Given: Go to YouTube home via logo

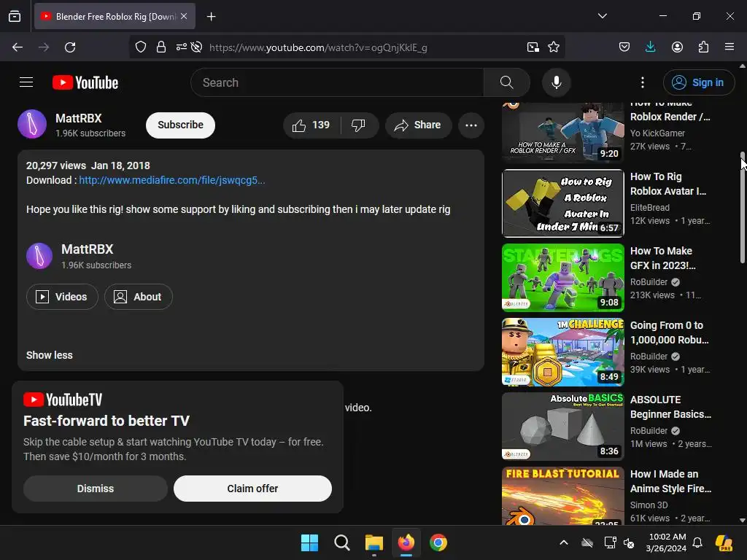Looking at the screenshot, I should [85, 82].
